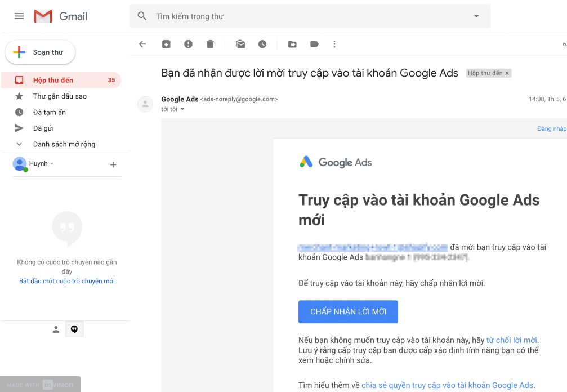Click Huynh user avatar
Image resolution: width=567 pixels, height=392 pixels.
(20, 164)
